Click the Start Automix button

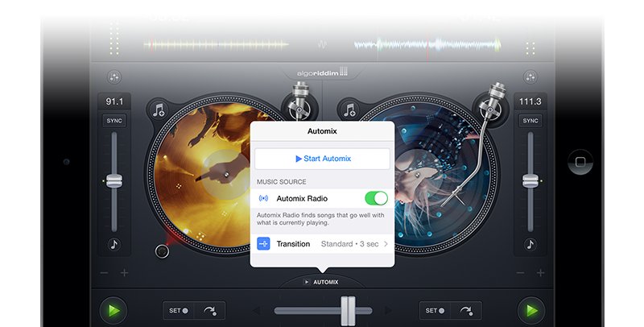tap(322, 159)
